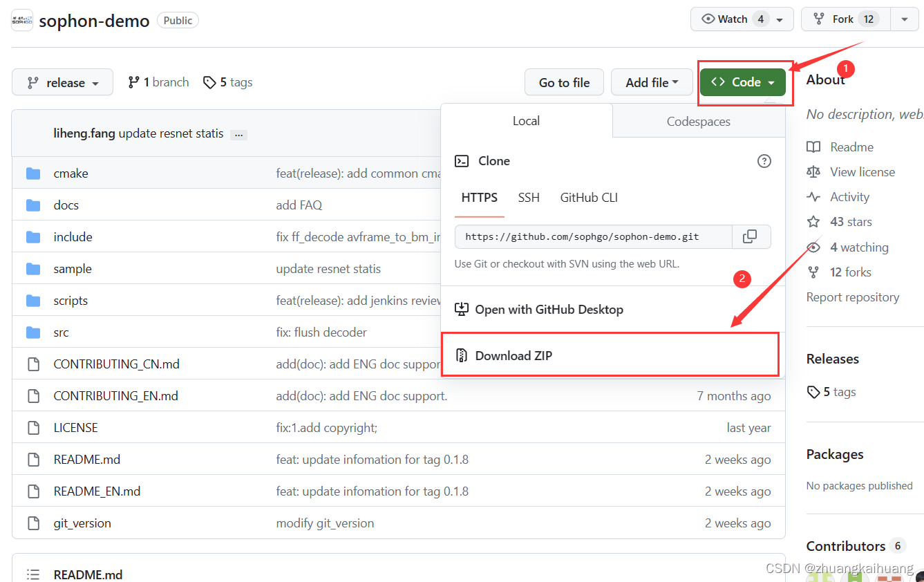Click the 'fix:1.add copyright;' commit message

pos(327,428)
